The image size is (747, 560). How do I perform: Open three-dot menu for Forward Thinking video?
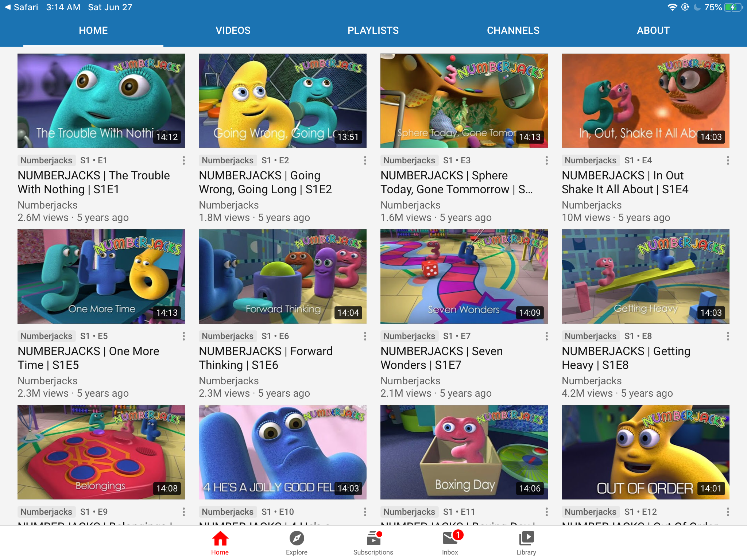point(365,336)
